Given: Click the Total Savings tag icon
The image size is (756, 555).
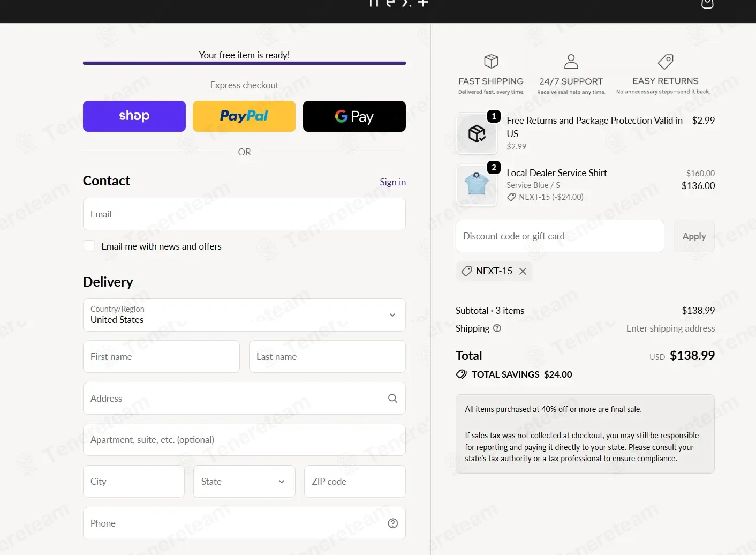Looking at the screenshot, I should click(x=462, y=374).
